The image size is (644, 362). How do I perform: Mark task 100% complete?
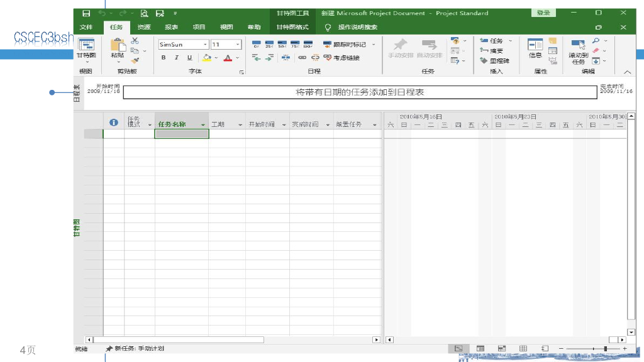(308, 45)
